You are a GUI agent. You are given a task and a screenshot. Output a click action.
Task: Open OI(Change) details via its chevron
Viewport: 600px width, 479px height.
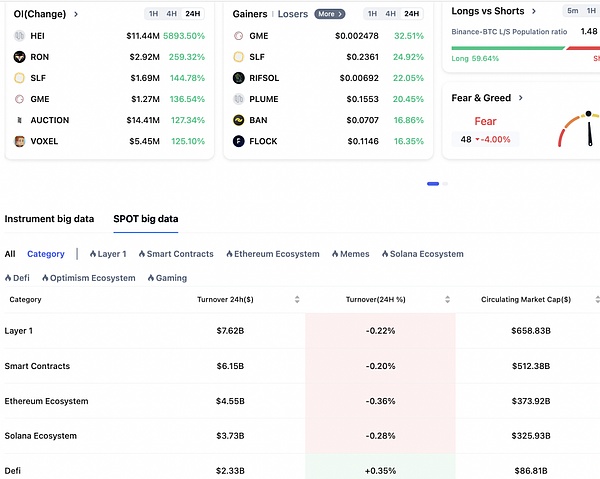[x=76, y=14]
